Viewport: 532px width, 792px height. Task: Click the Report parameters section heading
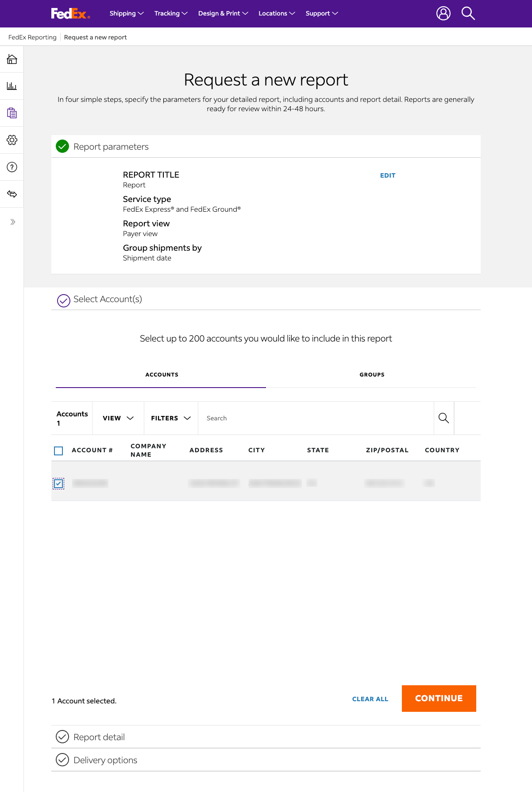tap(111, 147)
